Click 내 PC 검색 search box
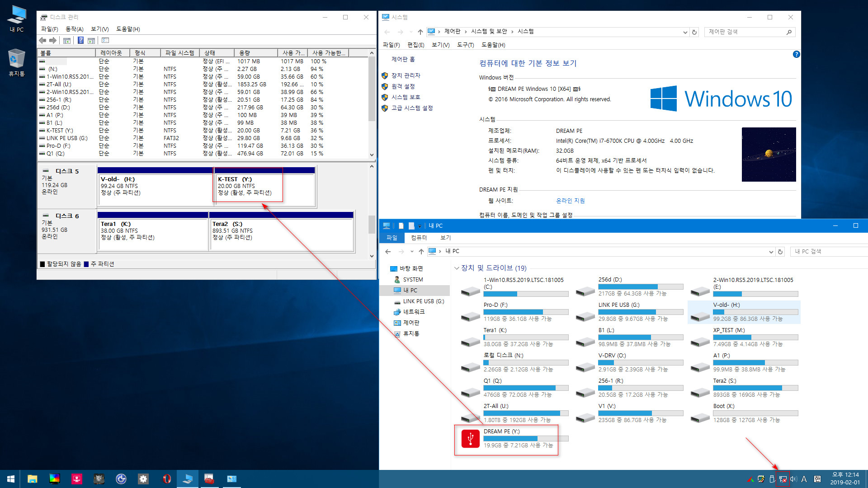 tap(830, 252)
